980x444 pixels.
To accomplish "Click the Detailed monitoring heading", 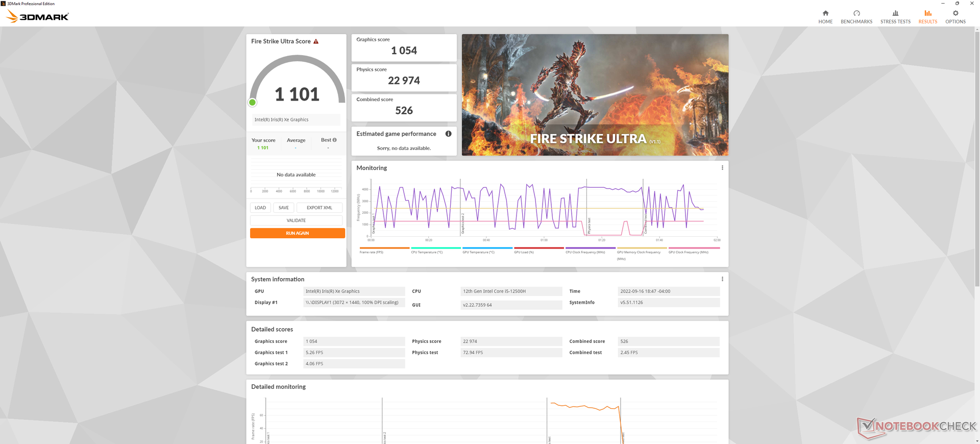I will point(278,387).
